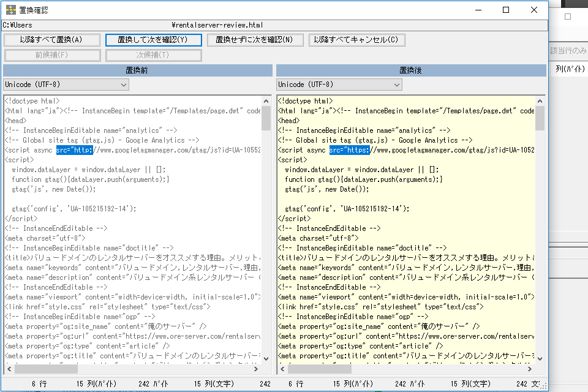
Task: Click the 置換確認 window app icon
Action: pyautogui.click(x=11, y=10)
